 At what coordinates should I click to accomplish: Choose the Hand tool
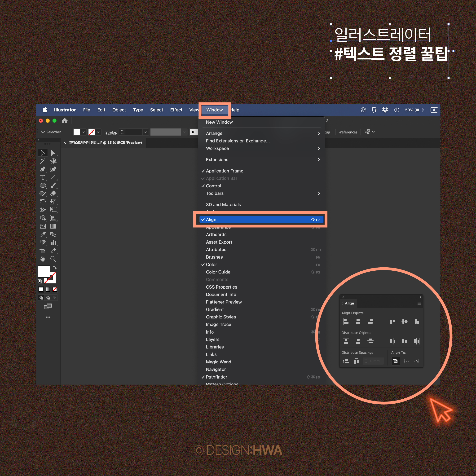pos(43,259)
